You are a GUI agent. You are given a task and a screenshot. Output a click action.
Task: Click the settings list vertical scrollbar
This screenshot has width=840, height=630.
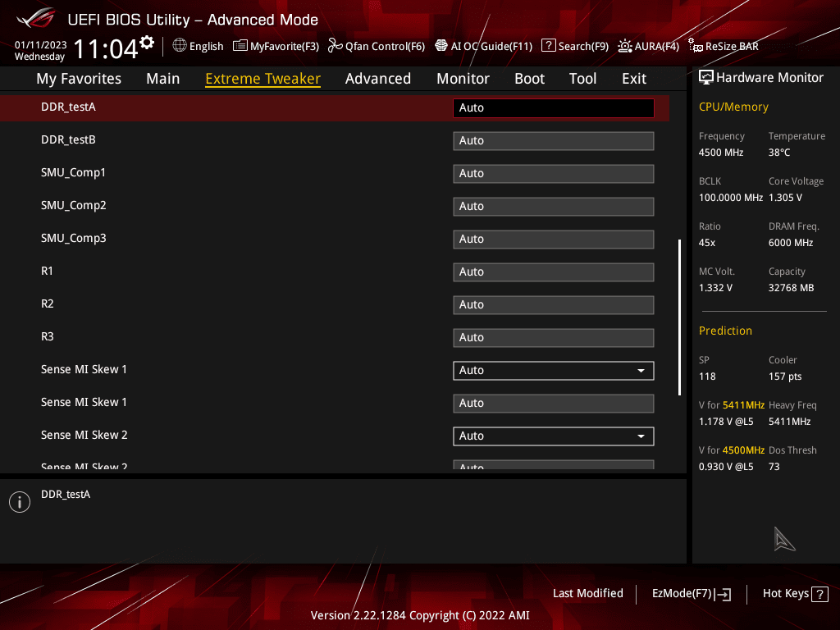point(679,317)
